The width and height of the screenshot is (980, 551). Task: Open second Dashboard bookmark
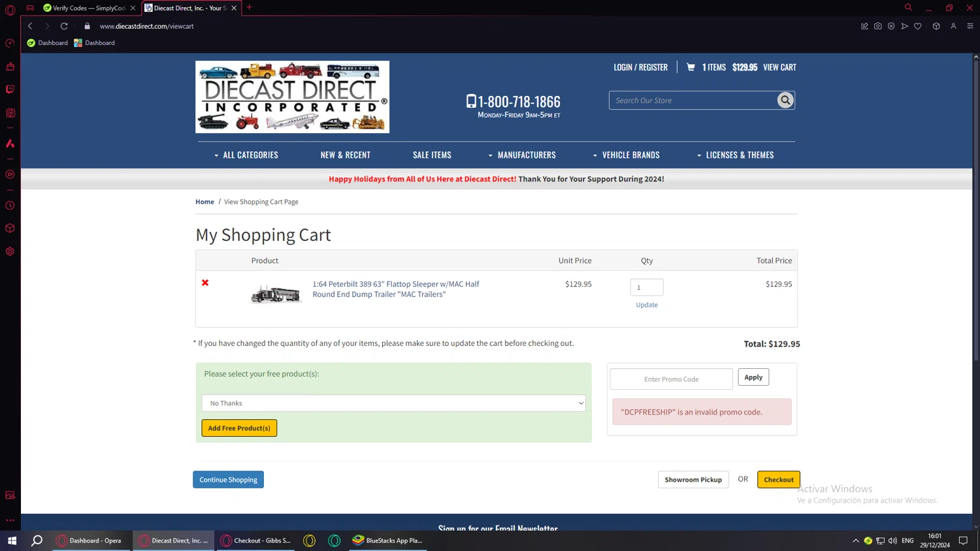(94, 43)
